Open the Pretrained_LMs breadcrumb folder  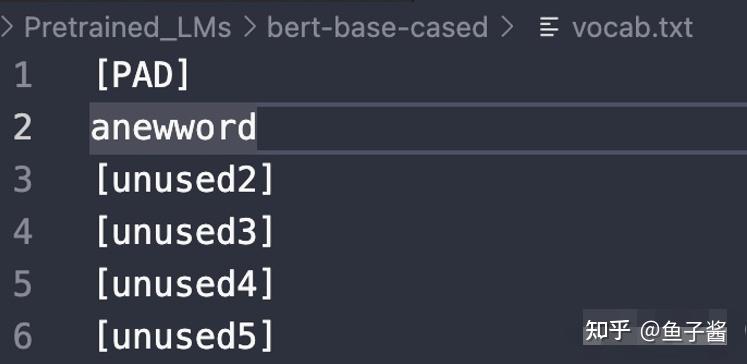coord(128,28)
